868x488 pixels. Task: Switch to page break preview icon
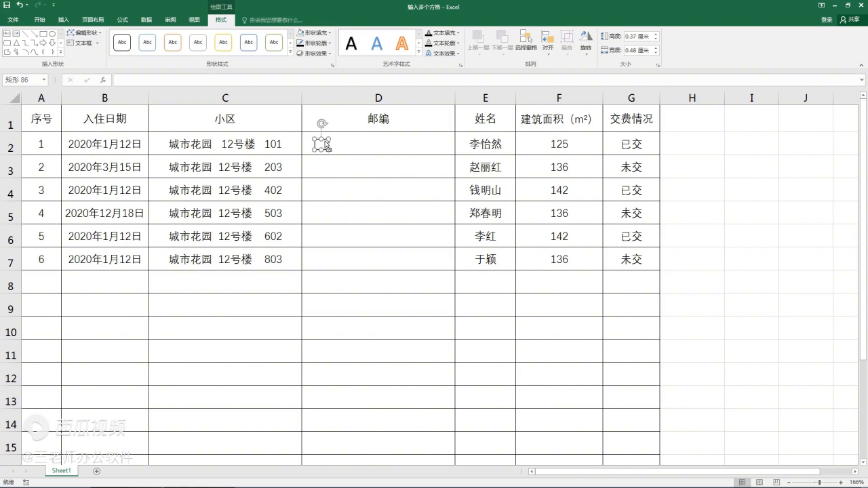tap(776, 483)
